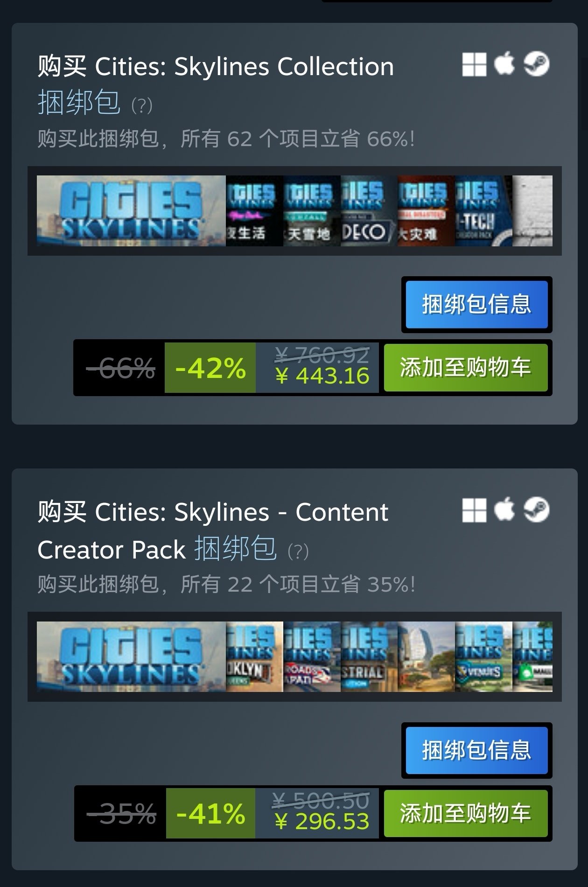
Task: Select the Venues content pack thumbnail
Action: click(483, 657)
